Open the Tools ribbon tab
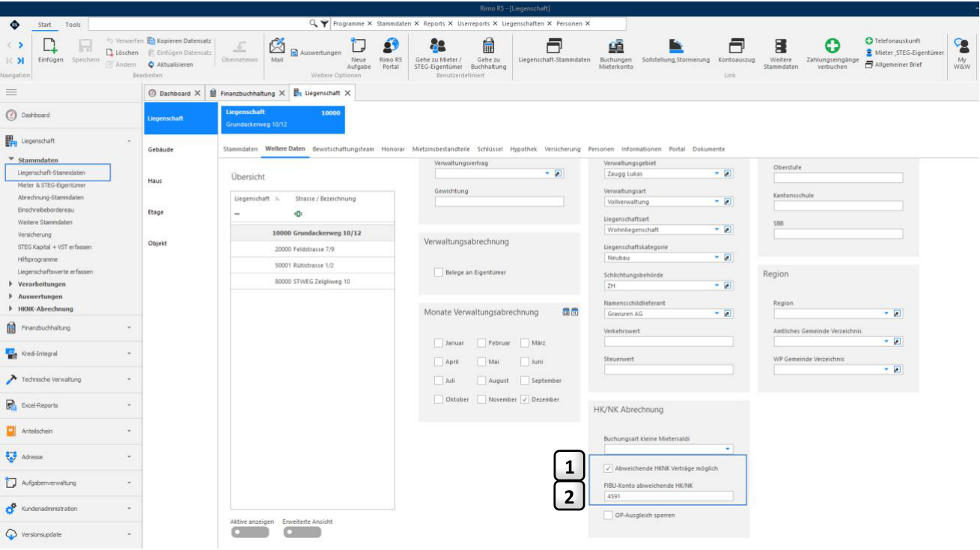 tap(73, 25)
